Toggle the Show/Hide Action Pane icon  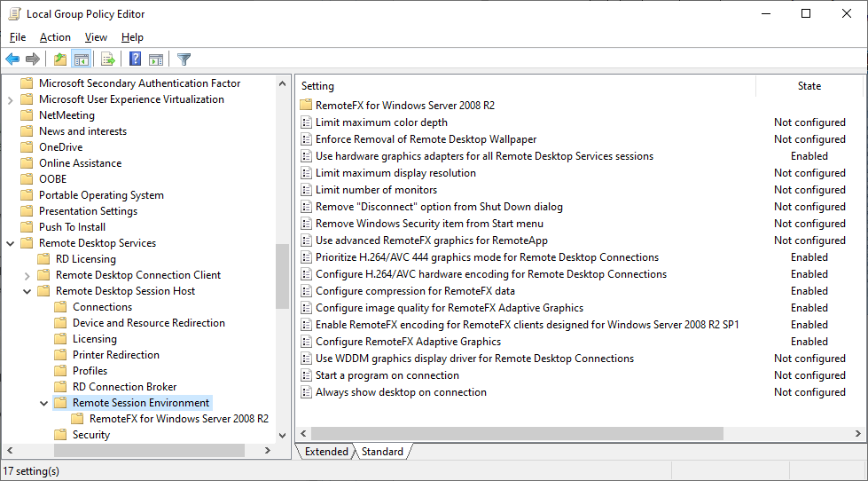pos(156,59)
